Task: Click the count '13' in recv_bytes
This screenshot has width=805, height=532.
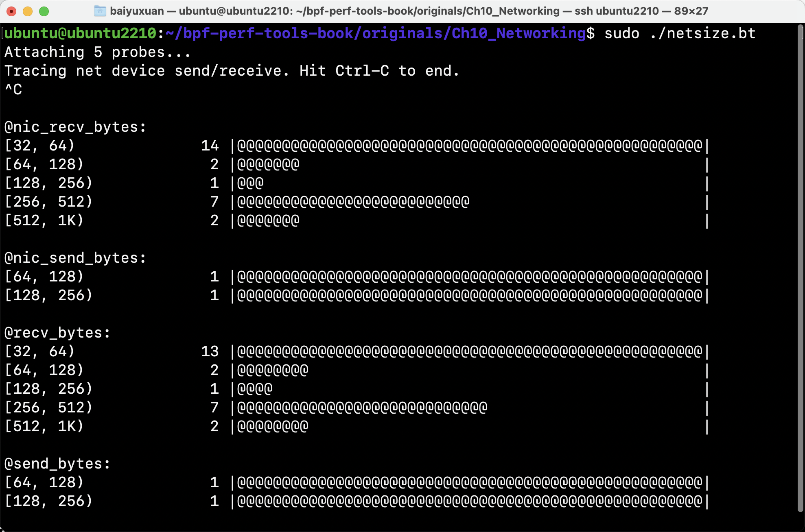Action: [210, 351]
